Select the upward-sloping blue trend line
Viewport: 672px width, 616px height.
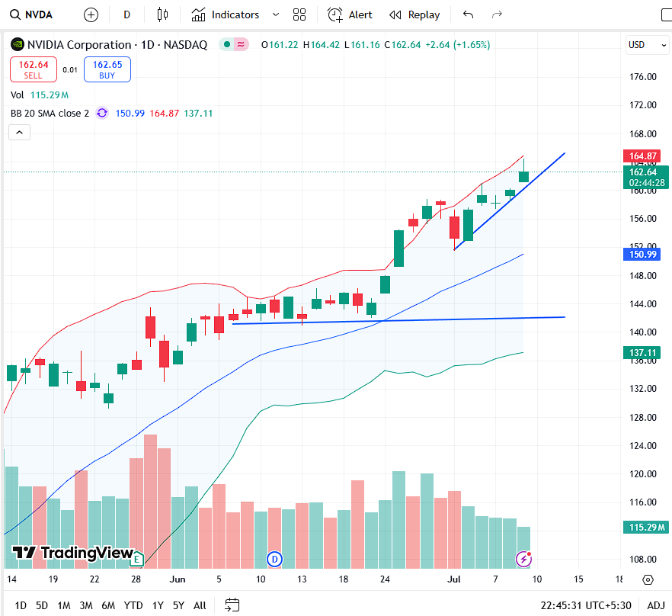[x=510, y=201]
